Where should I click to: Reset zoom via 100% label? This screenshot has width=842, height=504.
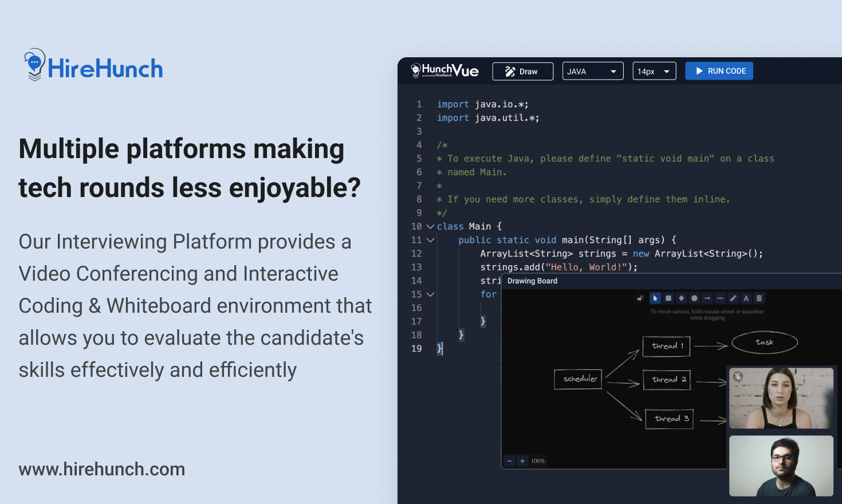538,461
